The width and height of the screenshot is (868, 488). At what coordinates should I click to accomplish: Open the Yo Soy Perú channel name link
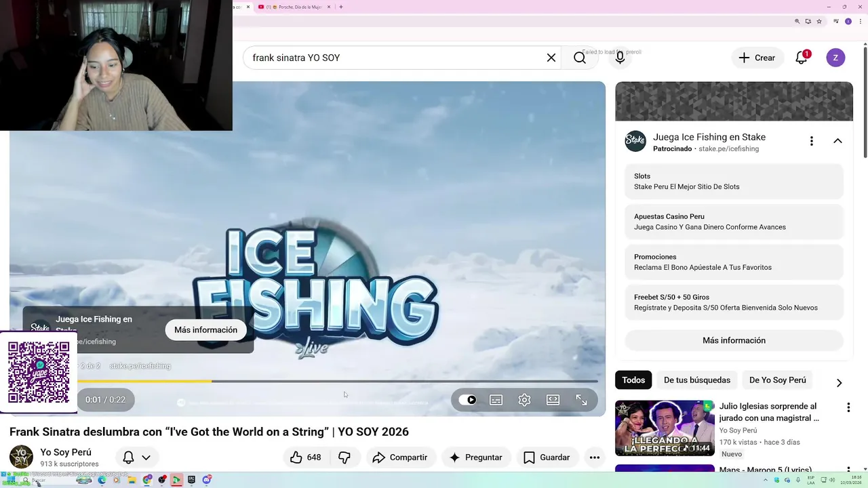tap(66, 452)
